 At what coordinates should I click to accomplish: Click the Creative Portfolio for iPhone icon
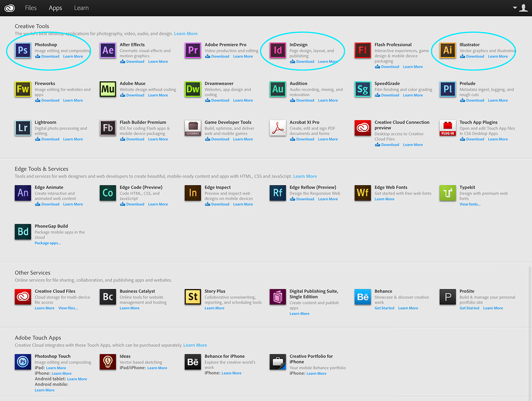coord(278,362)
